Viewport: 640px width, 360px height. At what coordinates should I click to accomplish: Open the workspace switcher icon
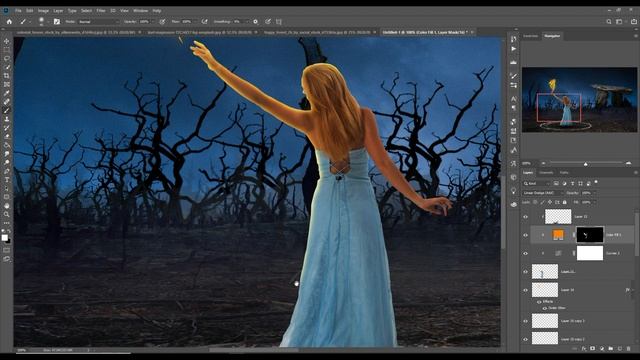619,22
